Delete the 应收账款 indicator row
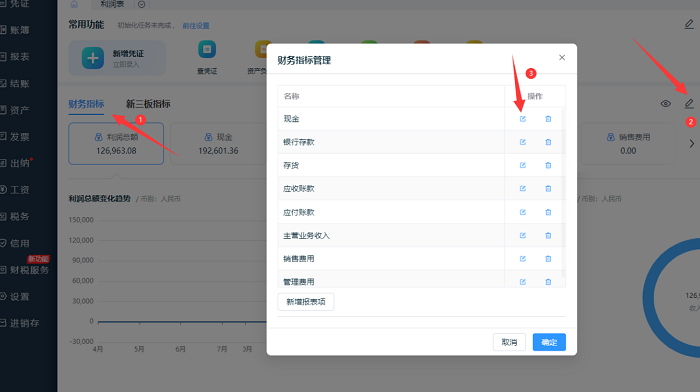The height and width of the screenshot is (392, 700). pyautogui.click(x=548, y=188)
